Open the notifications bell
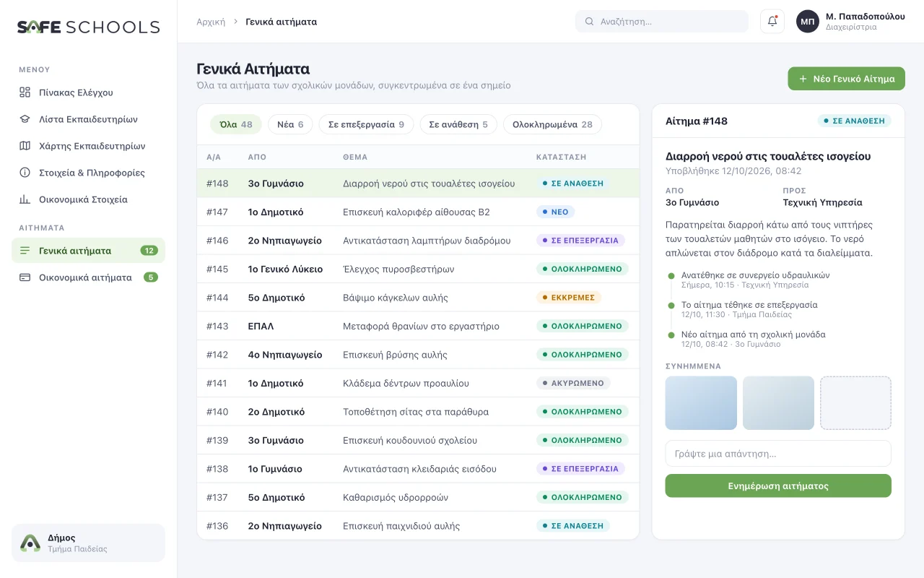Screen dimensions: 924x578 [772, 21]
